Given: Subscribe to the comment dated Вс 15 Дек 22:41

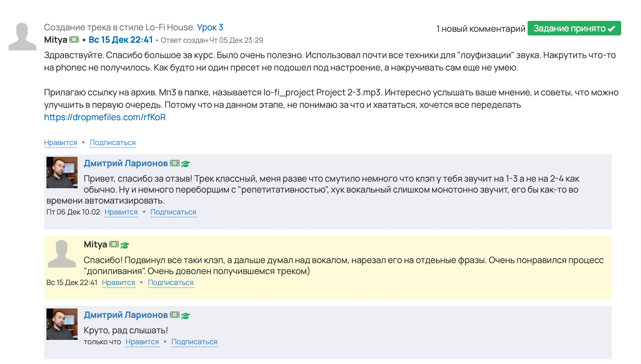Looking at the screenshot, I should [171, 283].
